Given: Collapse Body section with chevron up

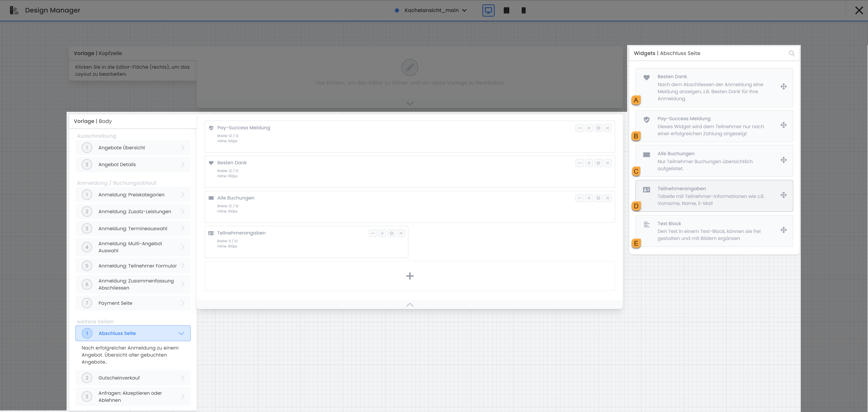Looking at the screenshot, I should [x=409, y=305].
